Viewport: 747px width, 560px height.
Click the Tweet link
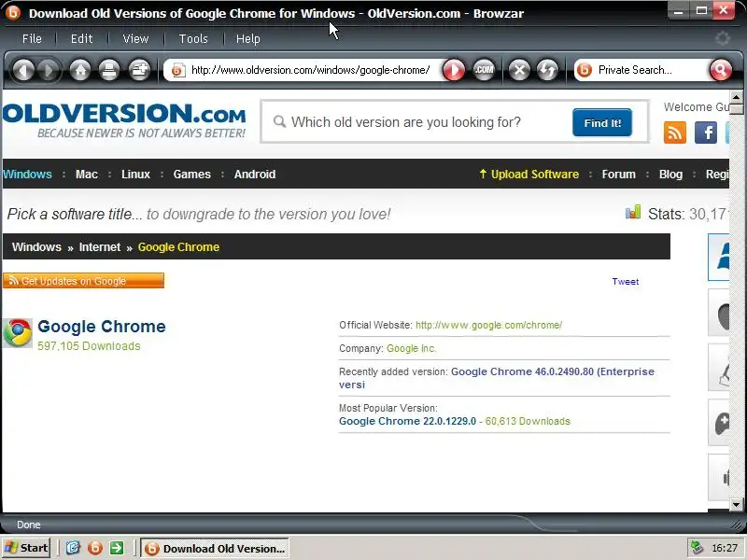(625, 282)
